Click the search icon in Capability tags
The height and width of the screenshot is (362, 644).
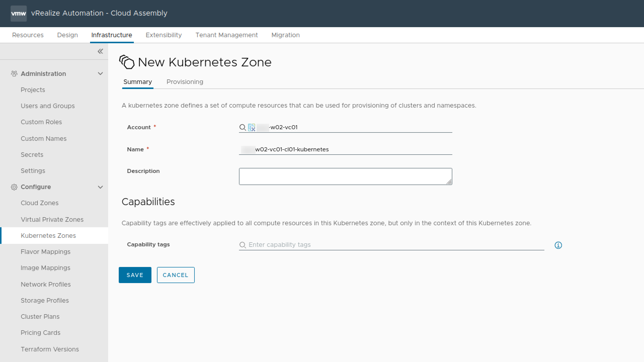click(243, 245)
